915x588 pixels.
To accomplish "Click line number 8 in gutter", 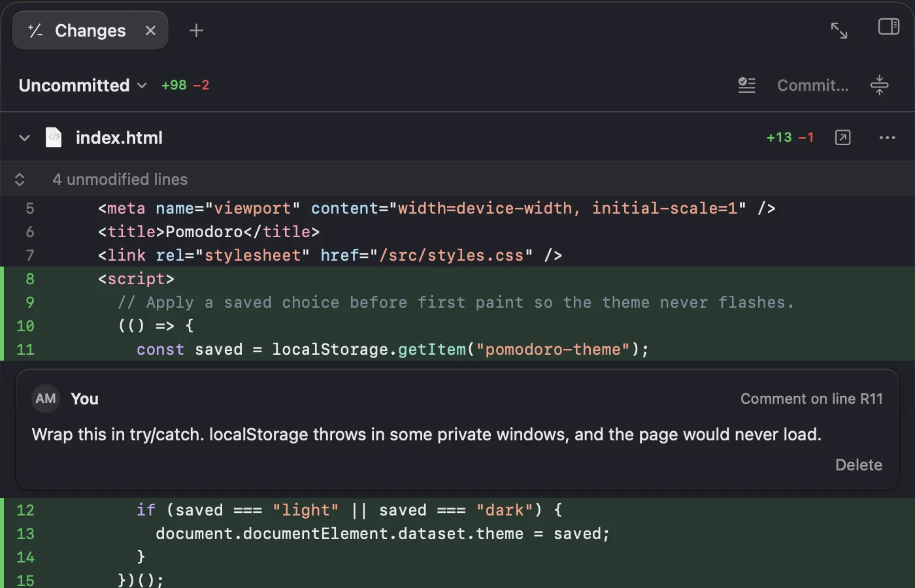I will (x=30, y=279).
